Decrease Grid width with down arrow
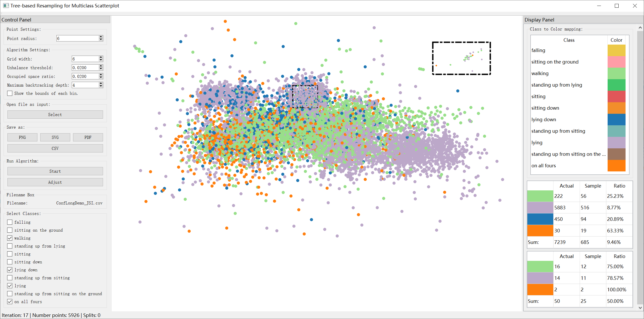This screenshot has width=644, height=319. click(x=101, y=60)
